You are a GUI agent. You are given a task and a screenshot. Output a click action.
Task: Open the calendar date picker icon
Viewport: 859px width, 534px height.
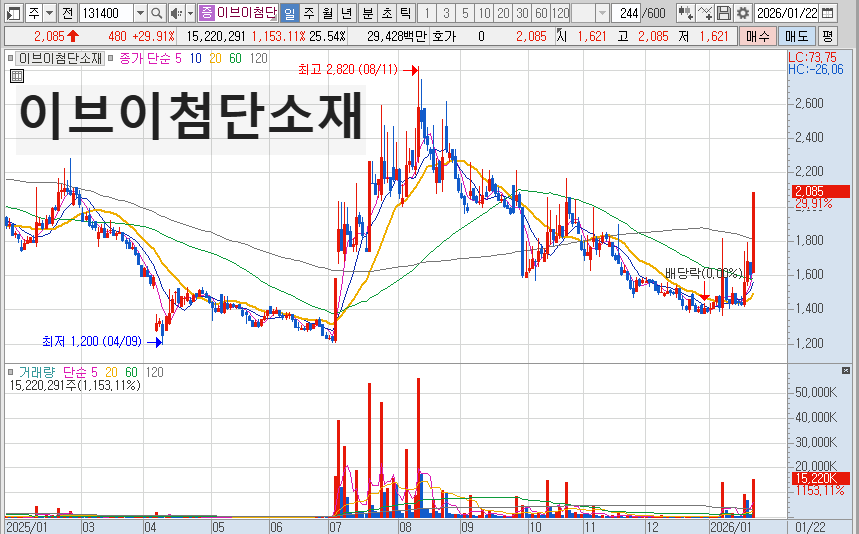(828, 13)
